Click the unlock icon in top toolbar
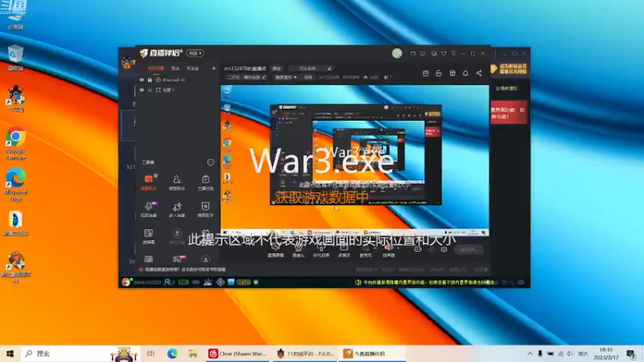Image resolution: width=644 pixels, height=362 pixels. point(439,73)
